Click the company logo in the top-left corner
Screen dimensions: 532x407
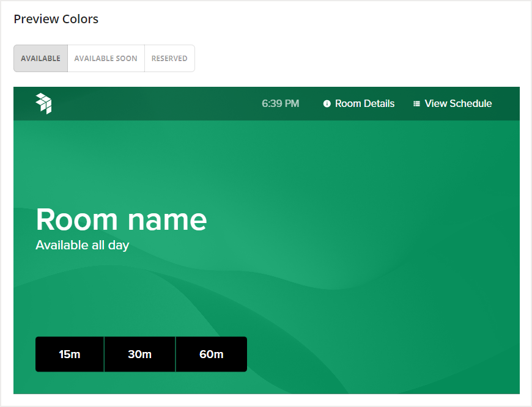[x=42, y=103]
